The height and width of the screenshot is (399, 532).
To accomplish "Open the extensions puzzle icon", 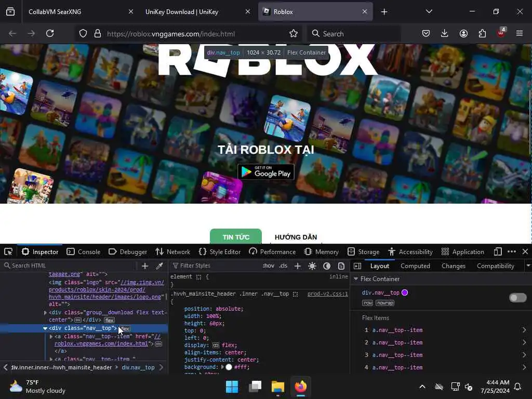I will click(x=482, y=33).
